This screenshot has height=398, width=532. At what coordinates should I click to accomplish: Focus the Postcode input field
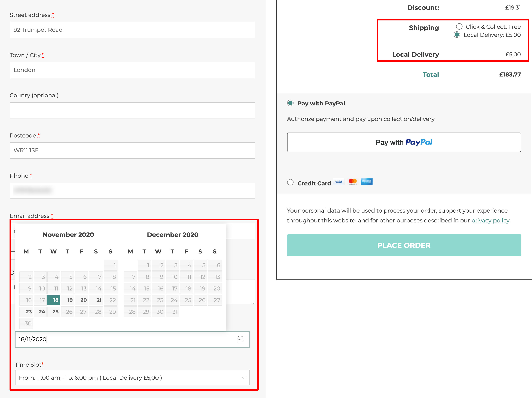pyautogui.click(x=132, y=151)
